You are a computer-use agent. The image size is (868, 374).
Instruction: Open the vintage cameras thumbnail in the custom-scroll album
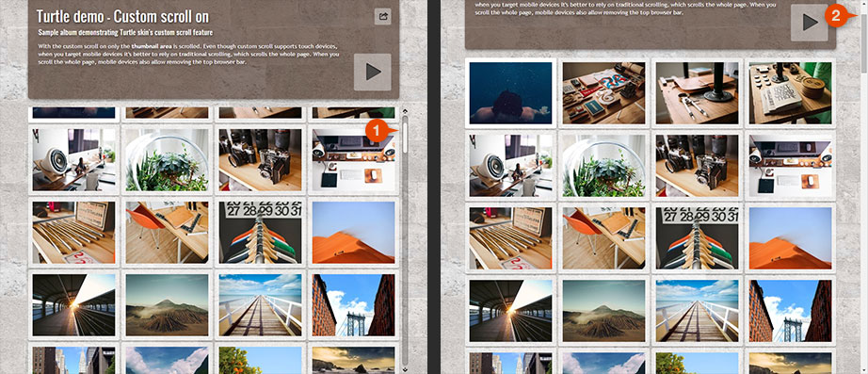coord(260,160)
